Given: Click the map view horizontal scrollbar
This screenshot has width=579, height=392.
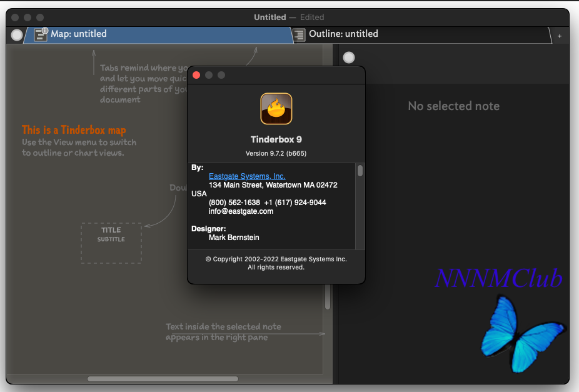Looking at the screenshot, I should click(x=163, y=379).
